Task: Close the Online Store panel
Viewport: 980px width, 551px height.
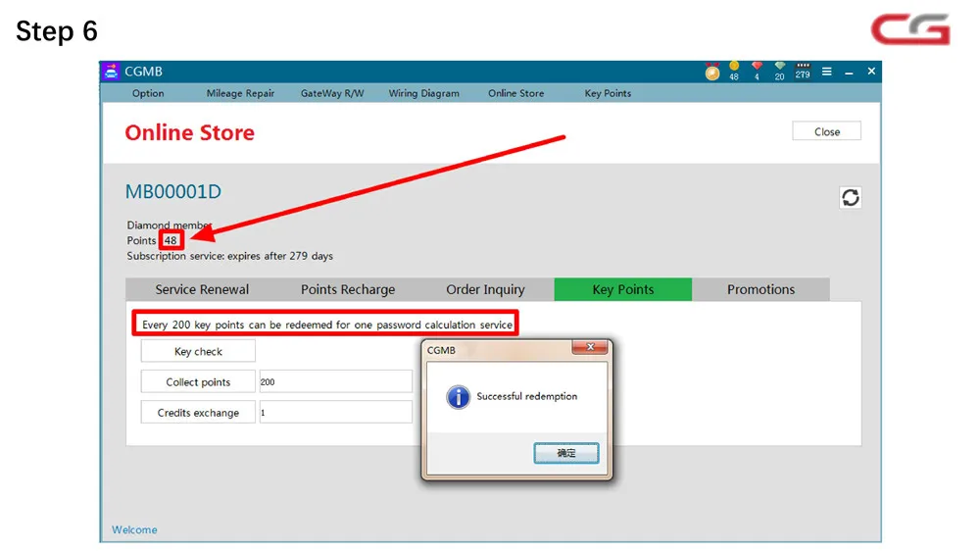Action: click(826, 131)
